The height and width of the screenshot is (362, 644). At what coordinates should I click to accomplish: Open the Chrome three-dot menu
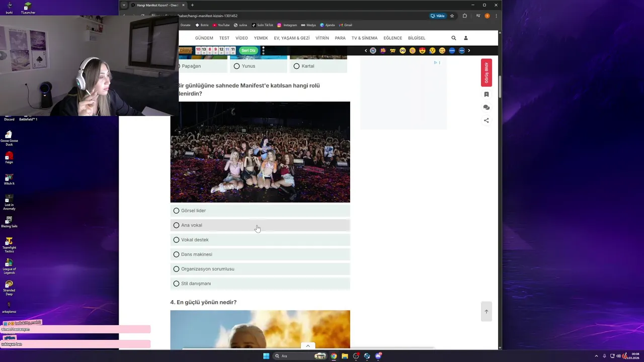pos(496,16)
